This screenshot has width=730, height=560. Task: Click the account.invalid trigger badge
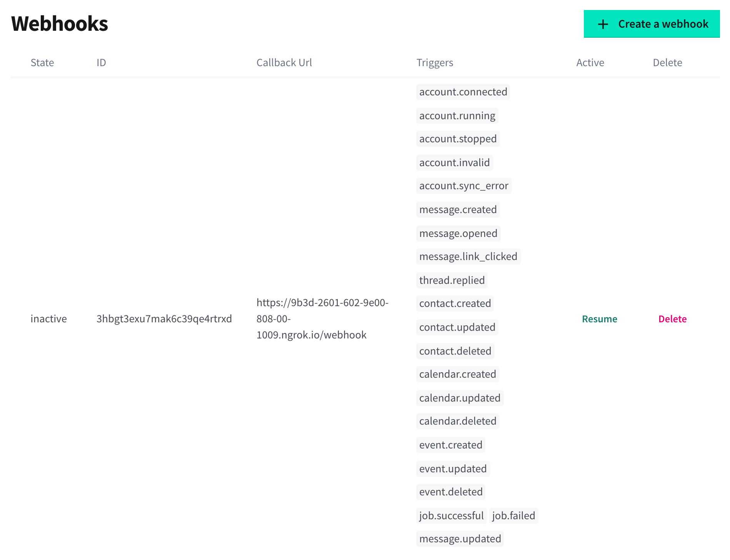(455, 162)
